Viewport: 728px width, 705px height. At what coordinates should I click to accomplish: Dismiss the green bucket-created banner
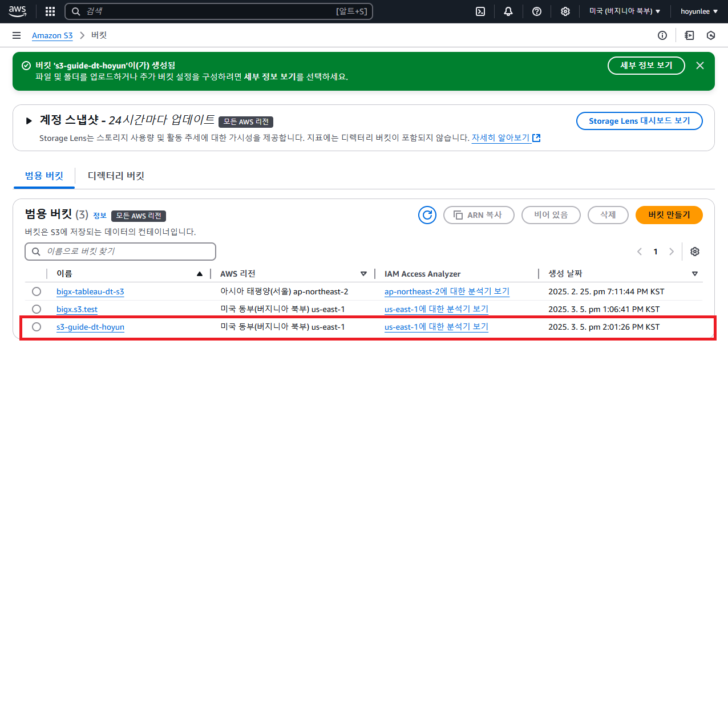pyautogui.click(x=700, y=66)
